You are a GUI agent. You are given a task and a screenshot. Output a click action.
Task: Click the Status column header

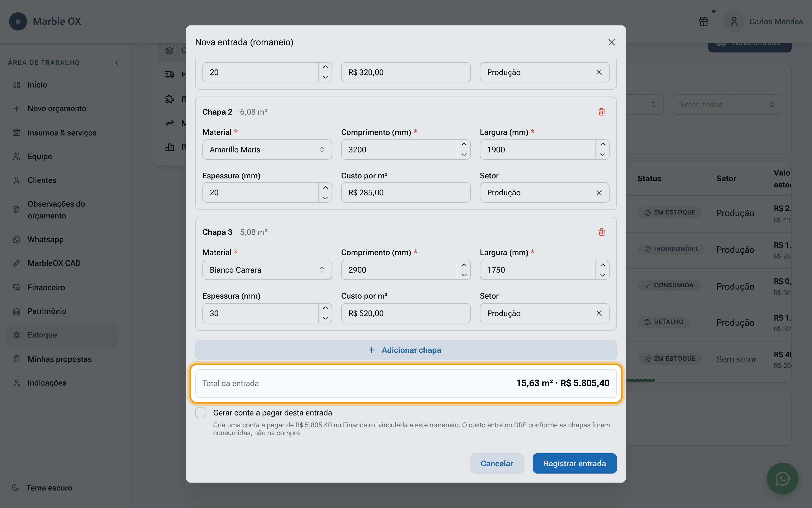pos(649,179)
